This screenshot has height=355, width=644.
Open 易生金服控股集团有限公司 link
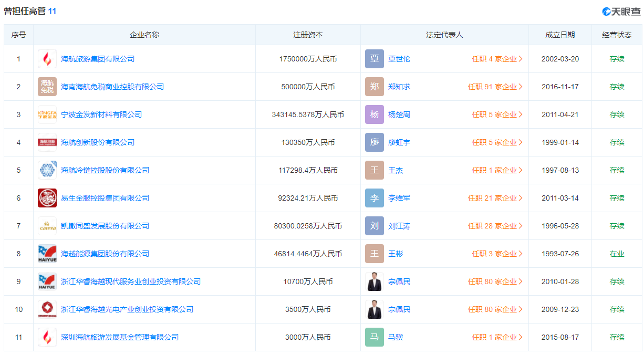tap(105, 198)
